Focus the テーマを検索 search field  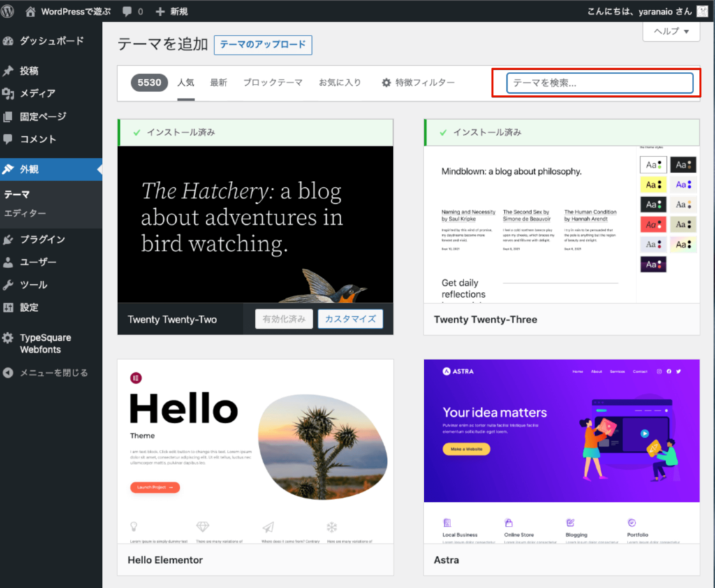click(600, 83)
